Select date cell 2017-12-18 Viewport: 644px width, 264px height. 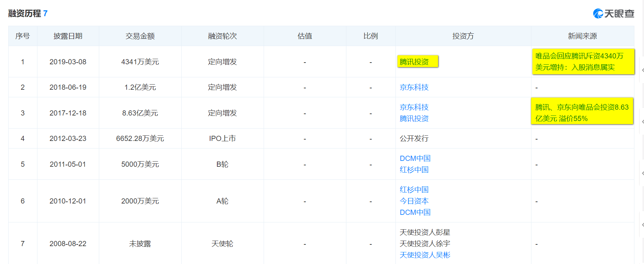click(68, 113)
